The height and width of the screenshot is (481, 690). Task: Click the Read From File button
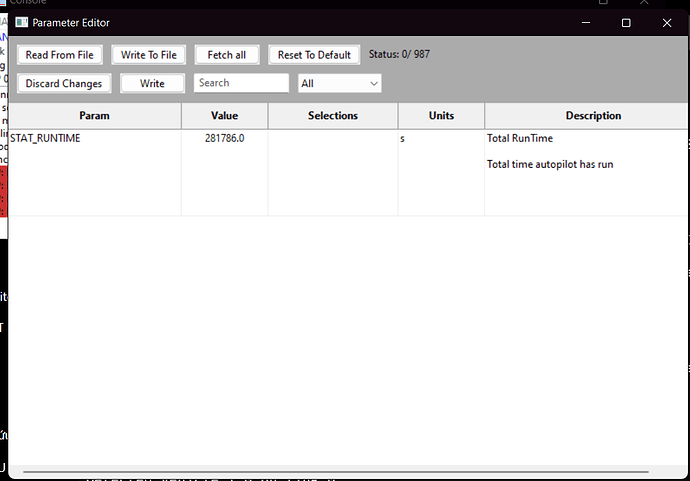[60, 55]
